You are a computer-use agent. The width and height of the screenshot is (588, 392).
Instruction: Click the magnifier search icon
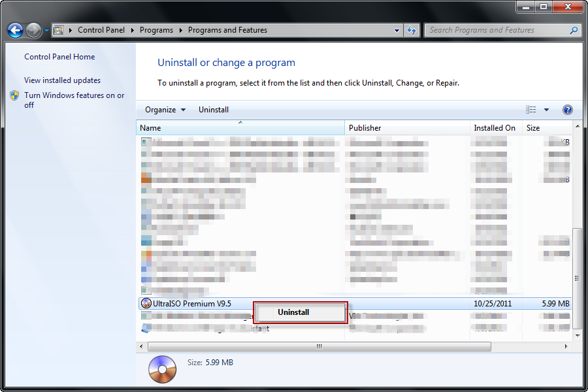point(574,30)
